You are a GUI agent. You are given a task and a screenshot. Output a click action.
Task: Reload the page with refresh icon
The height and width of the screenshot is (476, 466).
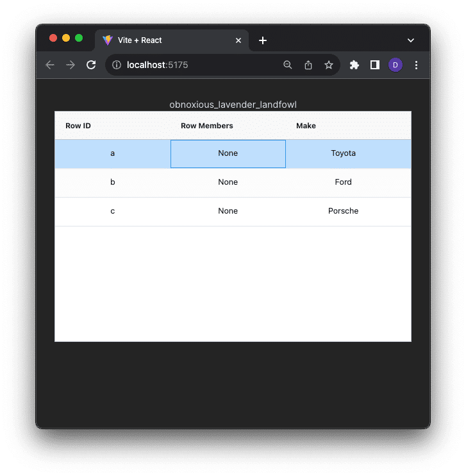[91, 65]
